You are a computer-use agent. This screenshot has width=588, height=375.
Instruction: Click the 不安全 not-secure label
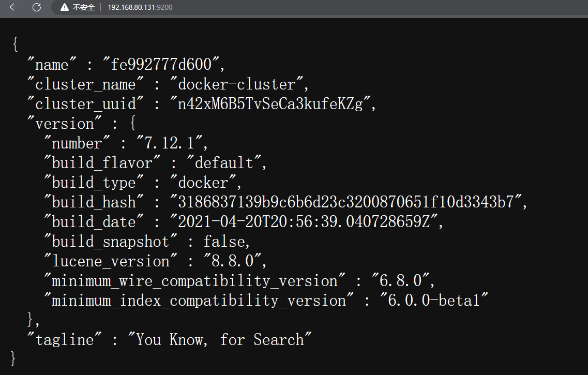tap(84, 7)
